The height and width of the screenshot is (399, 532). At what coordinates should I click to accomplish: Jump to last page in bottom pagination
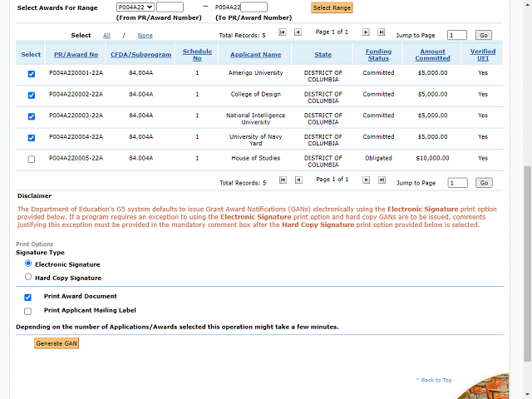(381, 180)
